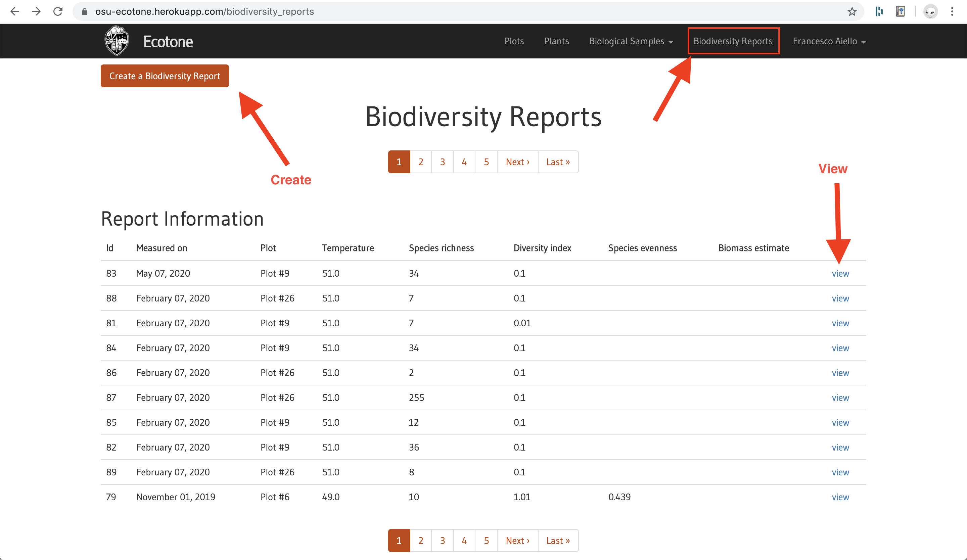
Task: Click the May 07, 2020 date cell
Action: point(163,274)
